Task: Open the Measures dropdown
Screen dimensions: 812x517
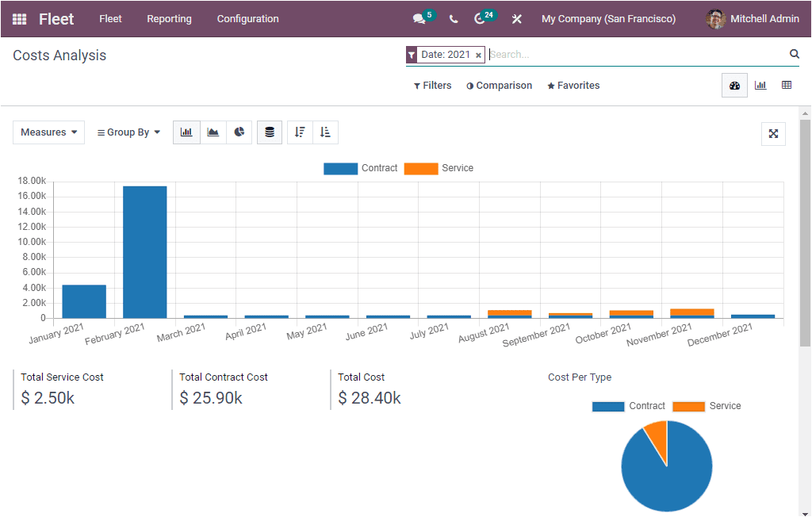Action: click(x=48, y=132)
